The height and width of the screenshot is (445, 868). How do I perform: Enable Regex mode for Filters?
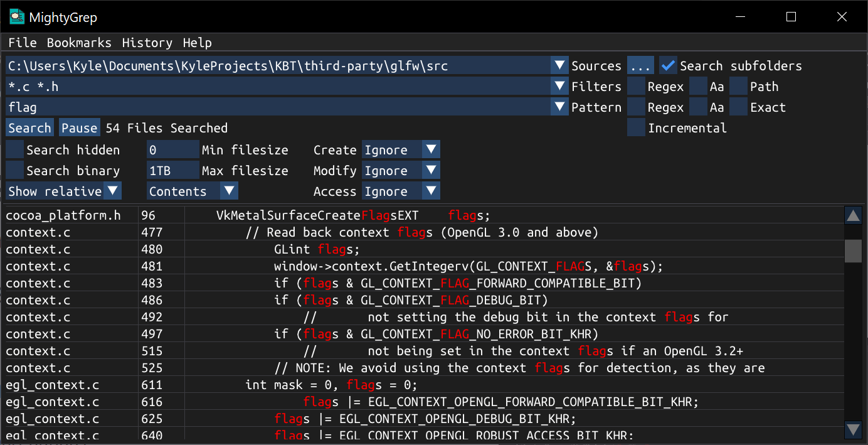pos(635,85)
